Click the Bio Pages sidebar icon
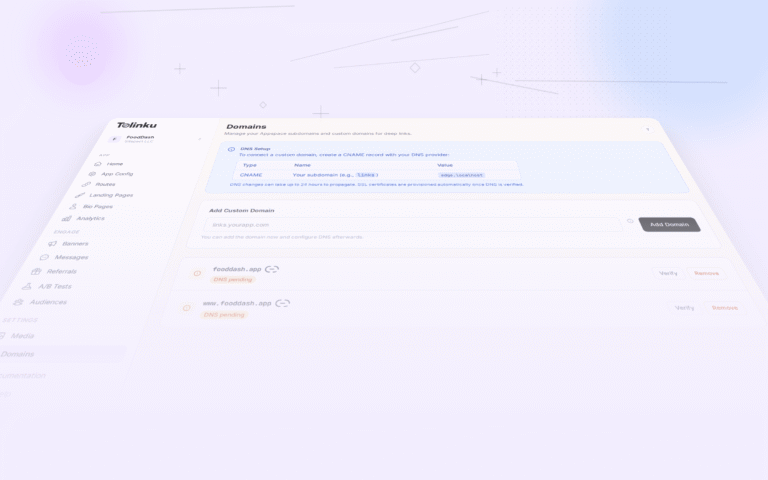The image size is (768, 480). click(73, 206)
